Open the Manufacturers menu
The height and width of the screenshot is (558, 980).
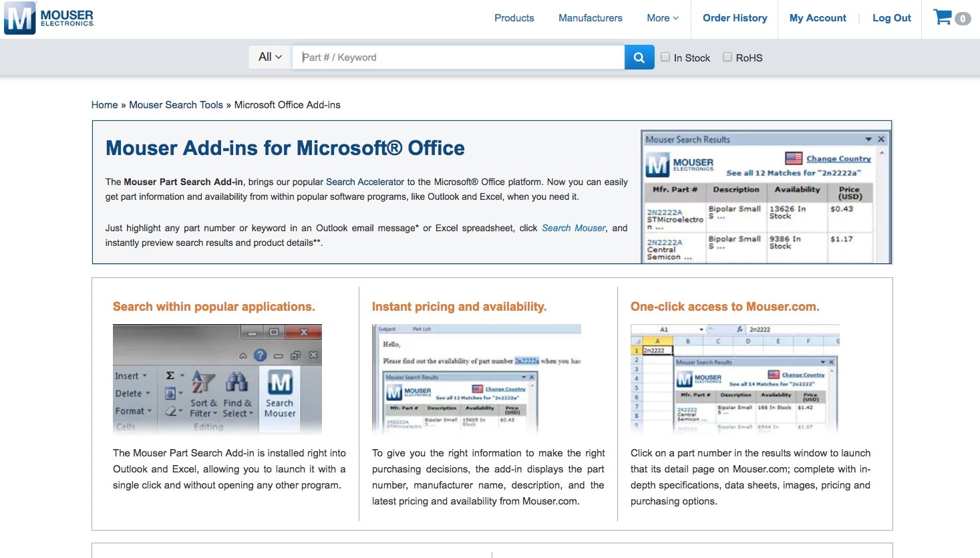590,18
